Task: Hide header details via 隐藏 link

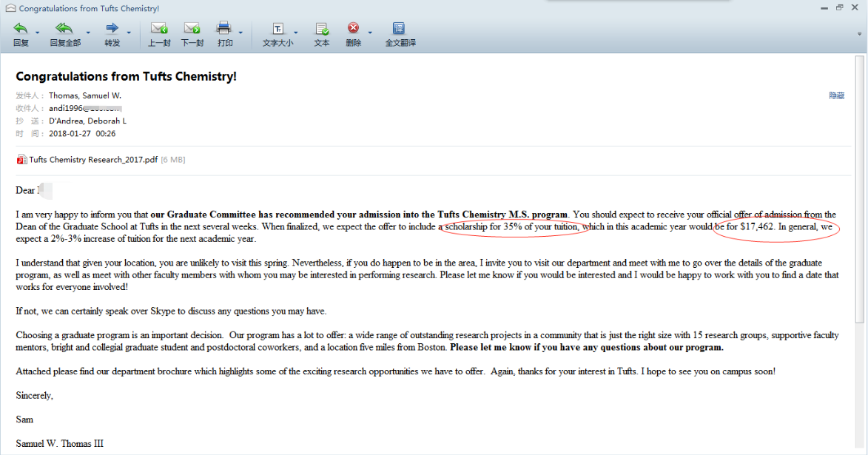Action: (x=836, y=96)
